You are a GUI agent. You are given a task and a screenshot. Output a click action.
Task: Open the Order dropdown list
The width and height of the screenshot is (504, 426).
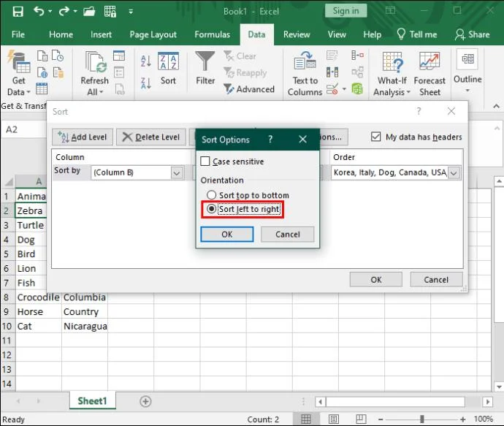pyautogui.click(x=454, y=173)
